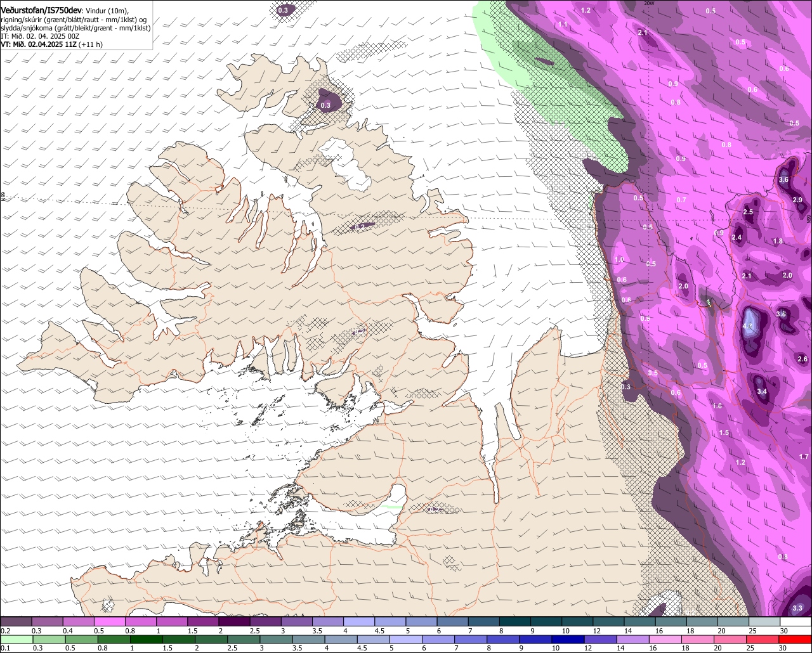
Task: Click the 0.7 precipitation value on the map
Action: (681, 200)
